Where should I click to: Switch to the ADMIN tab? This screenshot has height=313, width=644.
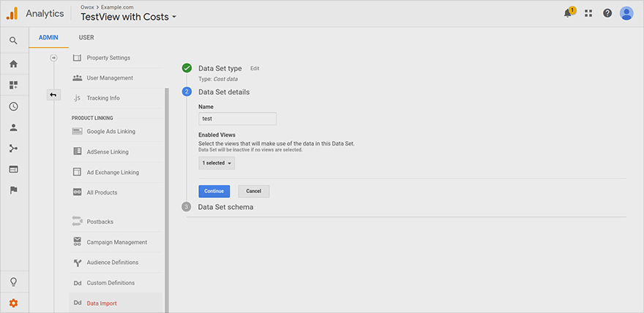point(48,38)
